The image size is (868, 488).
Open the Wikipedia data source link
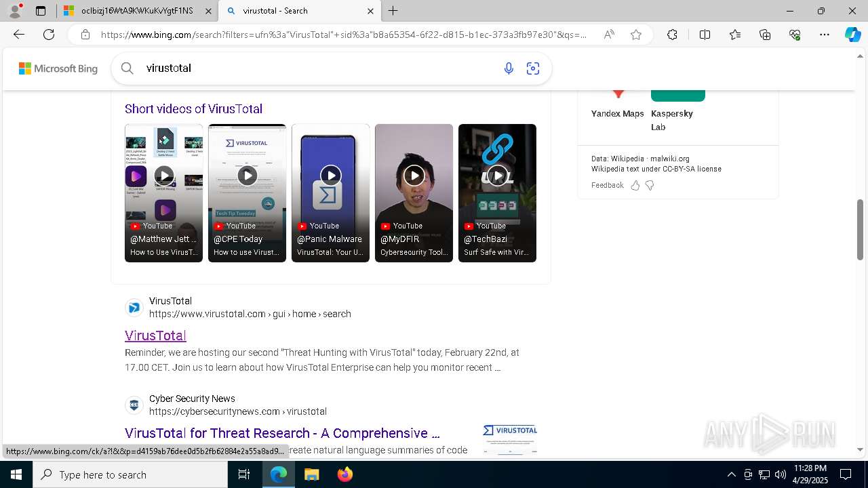[627, 159]
